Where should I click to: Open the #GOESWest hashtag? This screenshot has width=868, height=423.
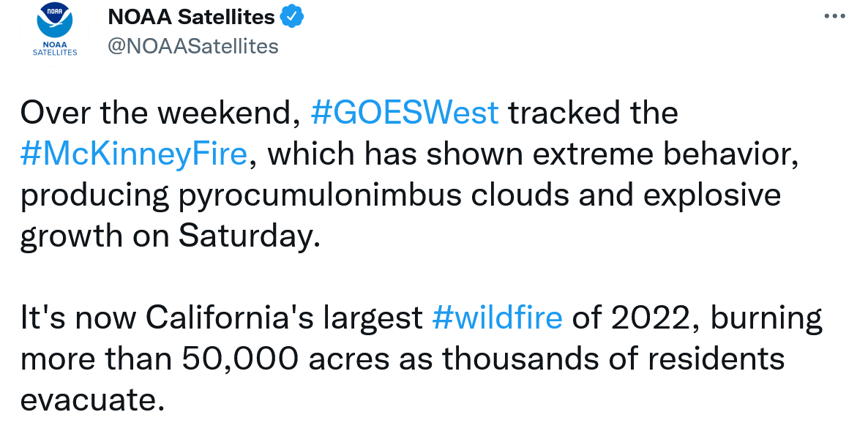pos(405,113)
